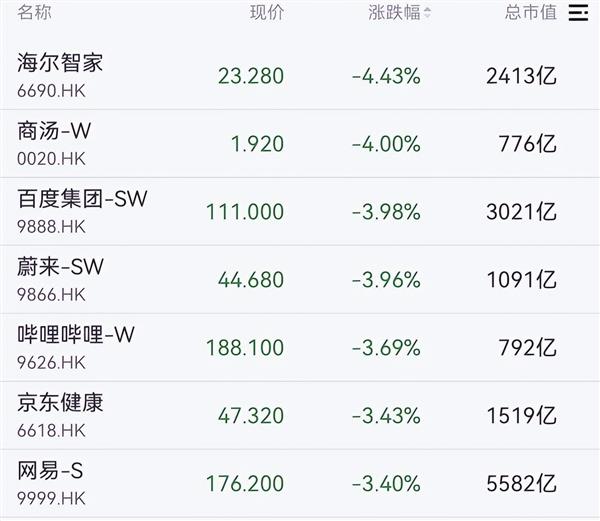Click 百度集团 price 111.000
600x521 pixels.
tap(245, 212)
